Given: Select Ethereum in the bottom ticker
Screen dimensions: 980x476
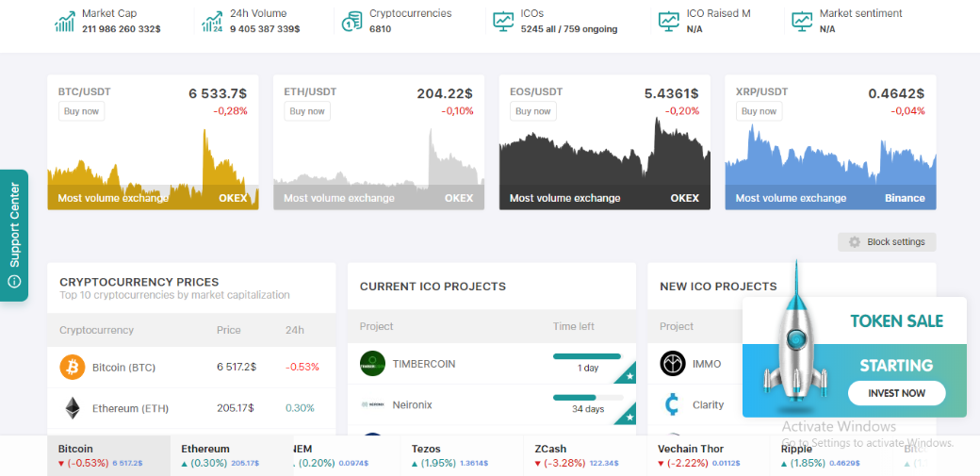Looking at the screenshot, I should [231, 455].
